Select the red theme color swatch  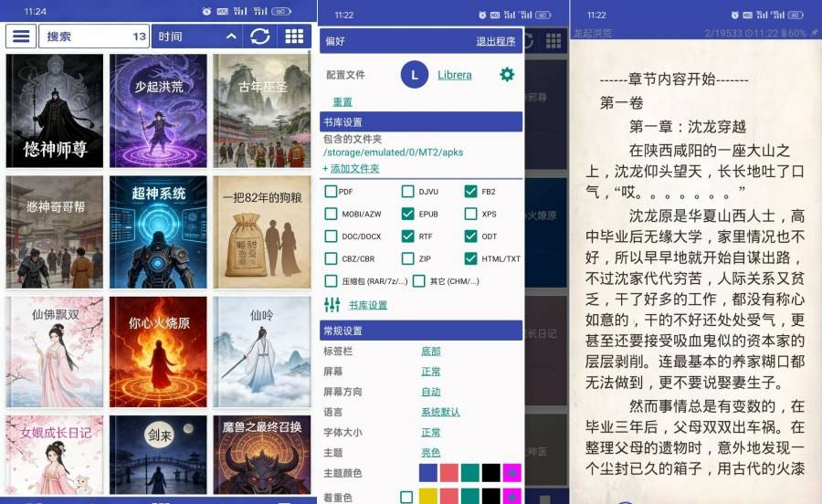click(449, 473)
